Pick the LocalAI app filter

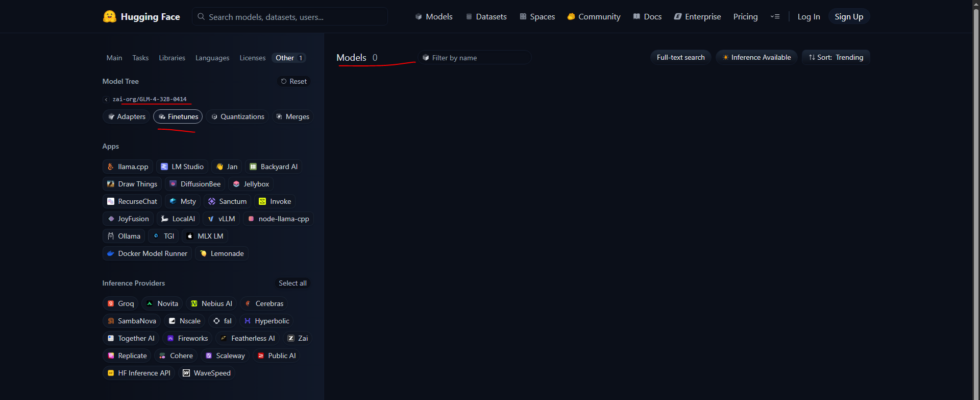tap(178, 219)
